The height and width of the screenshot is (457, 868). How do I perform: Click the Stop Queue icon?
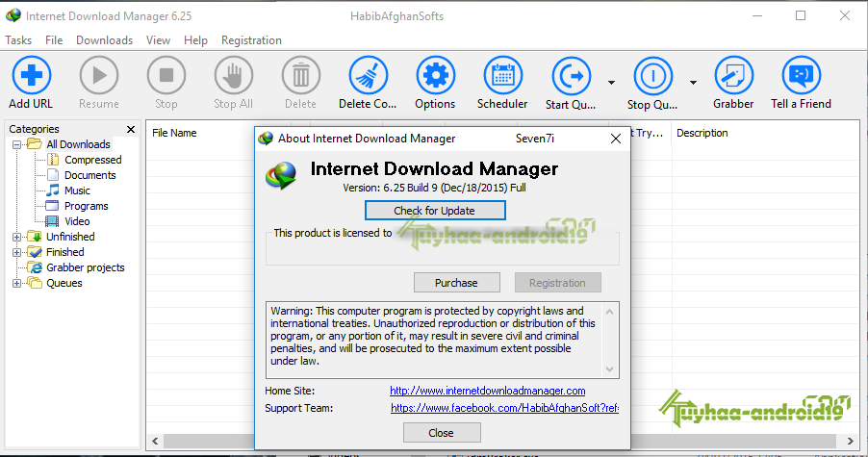click(x=652, y=76)
